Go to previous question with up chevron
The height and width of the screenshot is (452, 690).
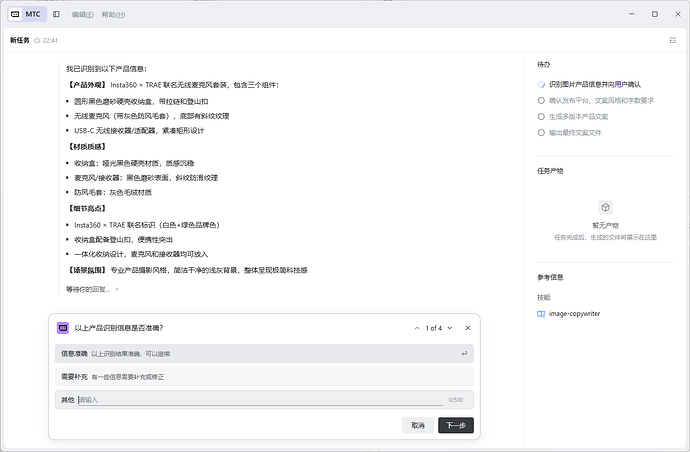point(417,328)
